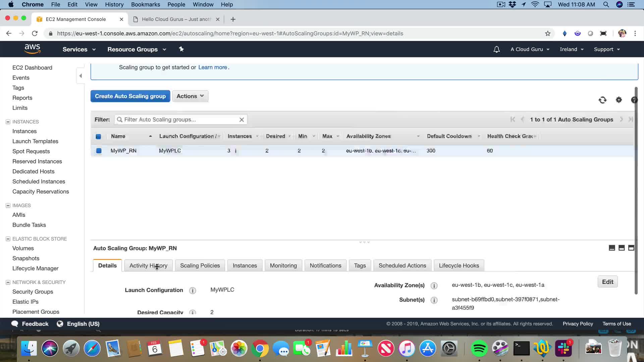
Task: Toggle the select-all header checkbox
Action: pos(98,136)
